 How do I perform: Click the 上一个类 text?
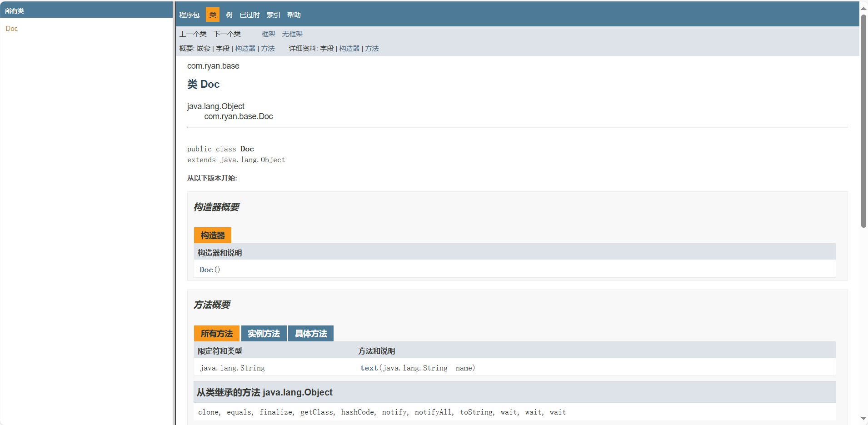[193, 34]
